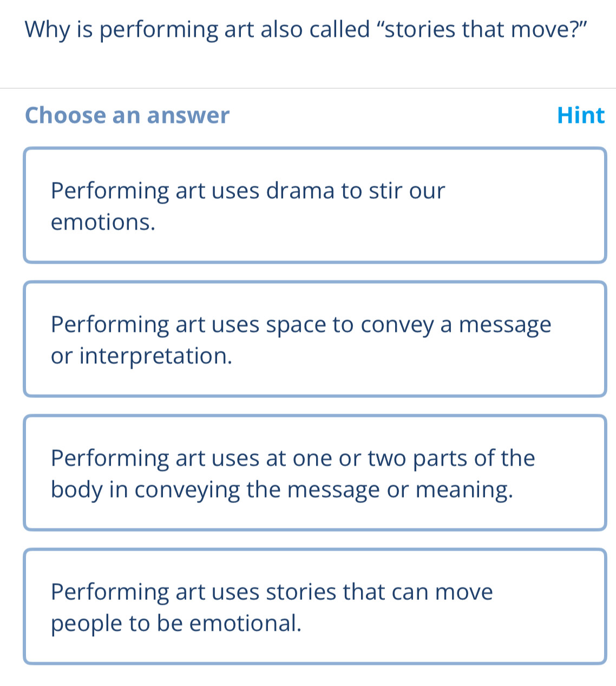
Task: Tap the second answer option box
Action: pos(314,339)
